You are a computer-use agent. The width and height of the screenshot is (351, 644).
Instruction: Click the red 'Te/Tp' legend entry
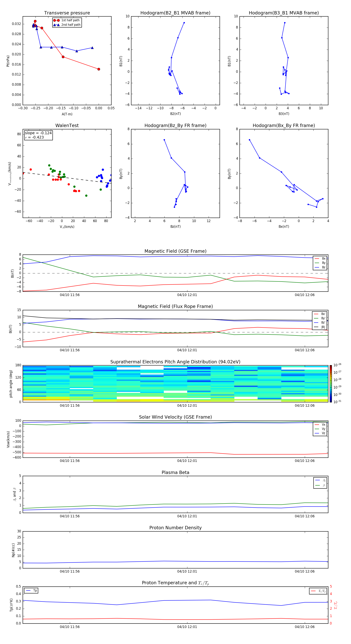tap(318, 591)
